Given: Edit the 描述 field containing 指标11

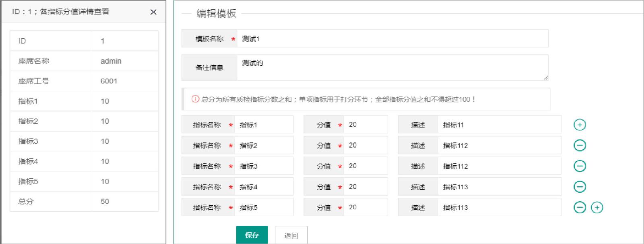Looking at the screenshot, I should click(499, 125).
